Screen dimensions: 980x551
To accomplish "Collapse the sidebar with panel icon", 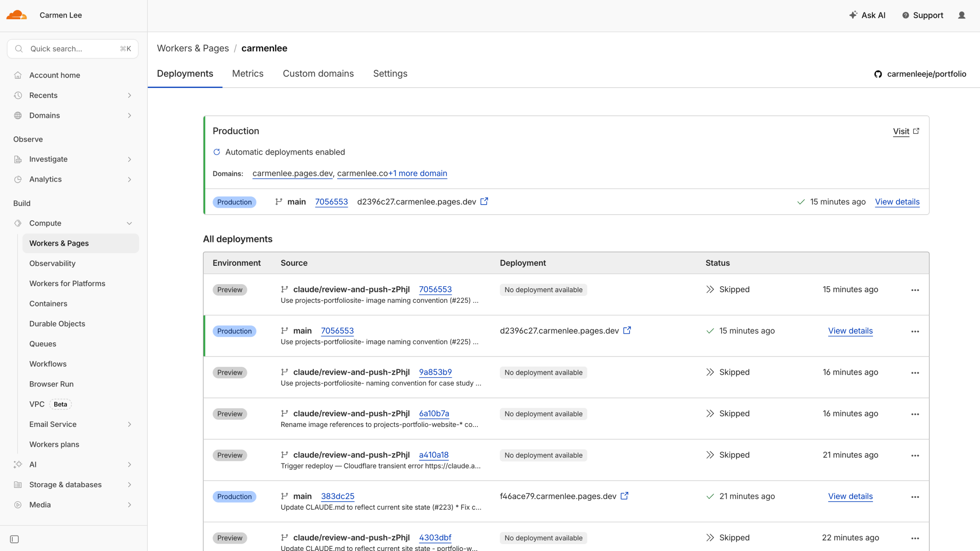I will tap(14, 539).
